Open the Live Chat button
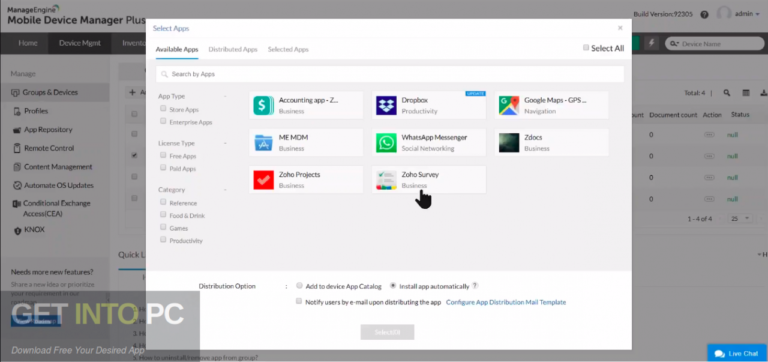Viewport: 768px width, 362px height. tap(737, 353)
